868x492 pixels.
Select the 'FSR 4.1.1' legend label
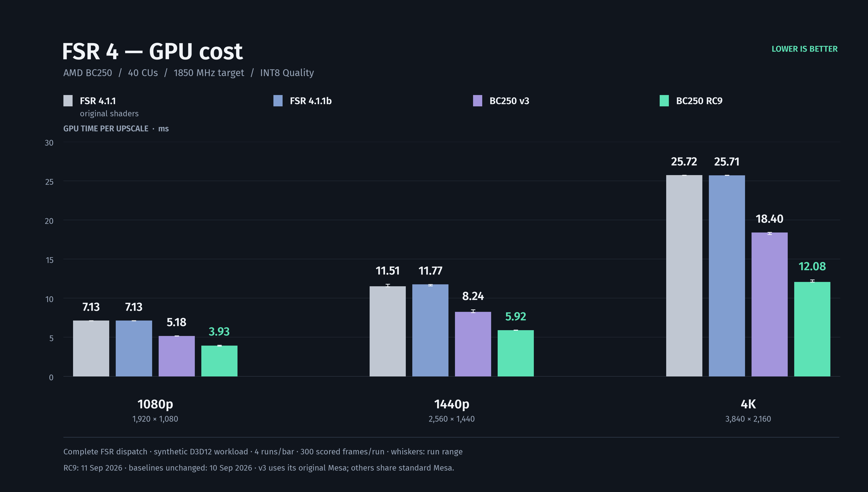point(98,101)
